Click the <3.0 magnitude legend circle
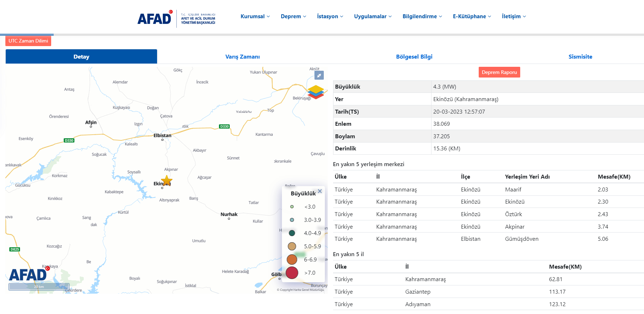Image resolution: width=644 pixels, height=314 pixels. [x=292, y=207]
